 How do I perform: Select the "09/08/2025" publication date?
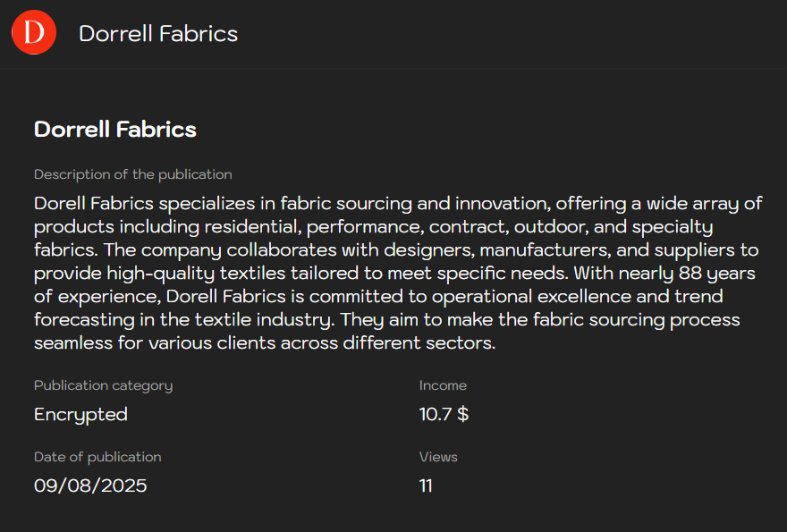[x=90, y=486]
